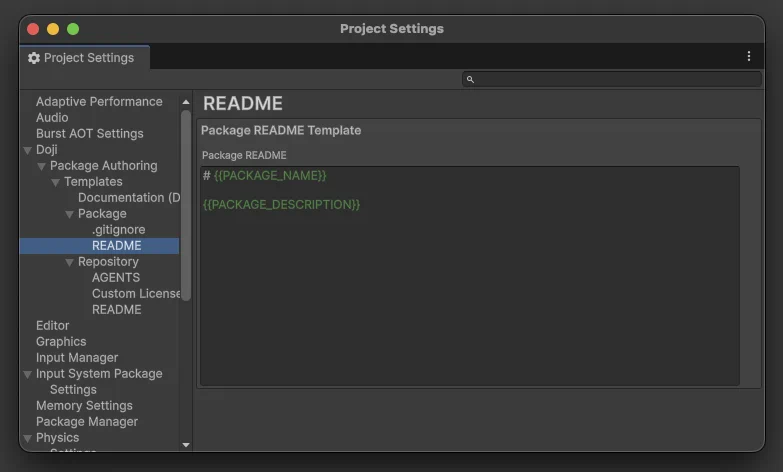
Task: Click the large README page title
Action: (x=243, y=103)
